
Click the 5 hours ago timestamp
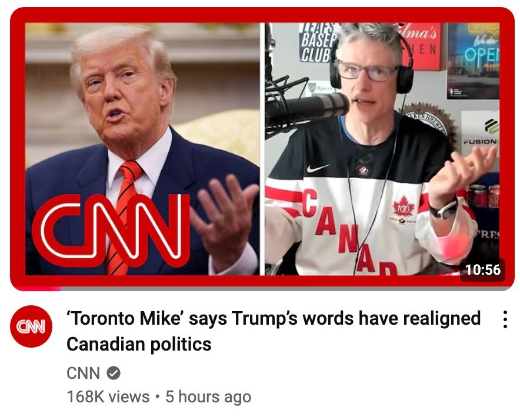pyautogui.click(x=208, y=396)
